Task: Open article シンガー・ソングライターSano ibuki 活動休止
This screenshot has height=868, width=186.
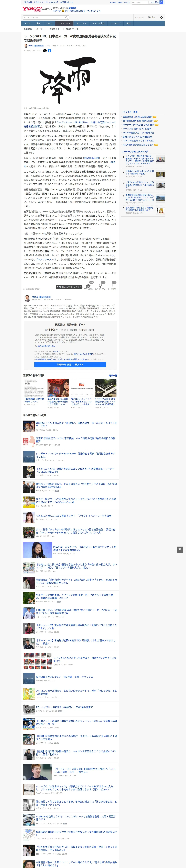Action: tap(76, 455)
